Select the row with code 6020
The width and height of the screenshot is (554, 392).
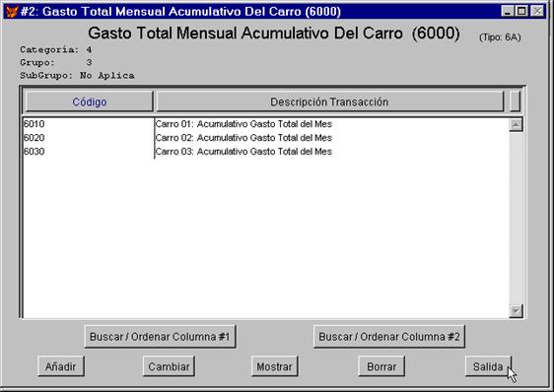click(265, 138)
